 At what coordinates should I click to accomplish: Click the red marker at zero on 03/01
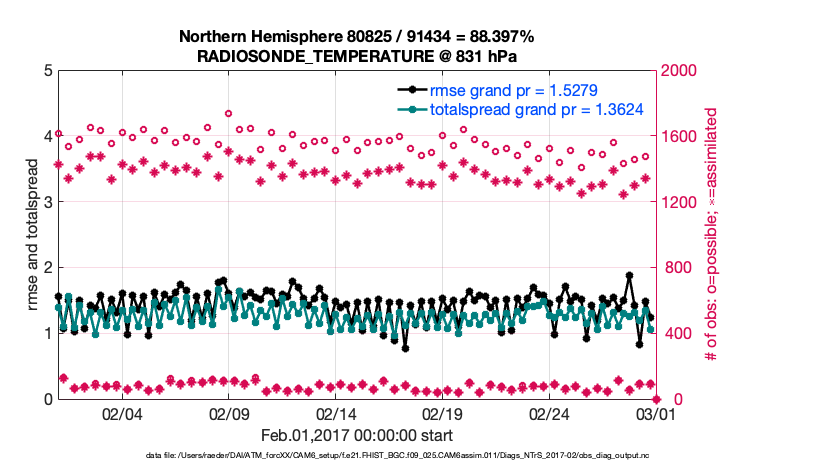(656, 399)
